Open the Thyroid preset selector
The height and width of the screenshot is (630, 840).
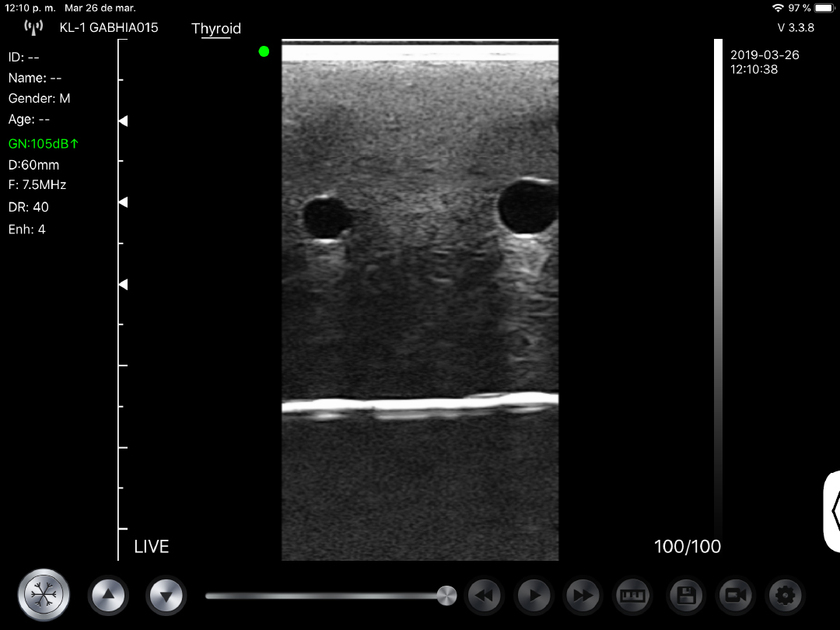click(x=216, y=29)
